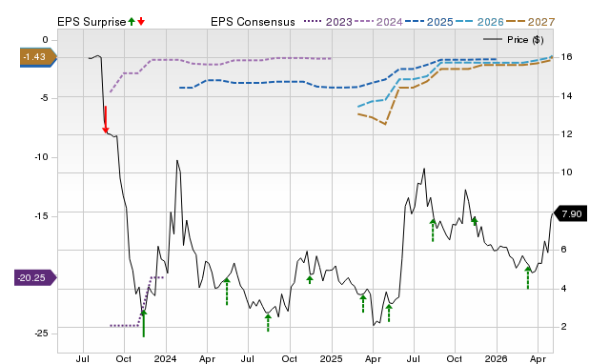
Task: Click the dashed green arrow between Oct 2024 and 2025
Action: [x=310, y=279]
